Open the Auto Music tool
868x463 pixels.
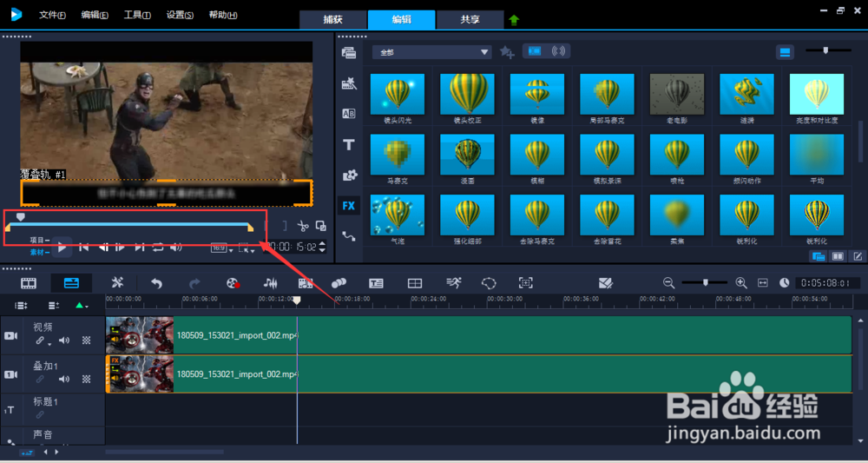[306, 283]
